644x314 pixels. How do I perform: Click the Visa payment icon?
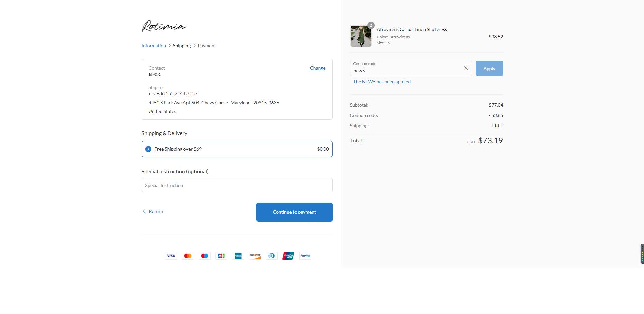pos(171,256)
